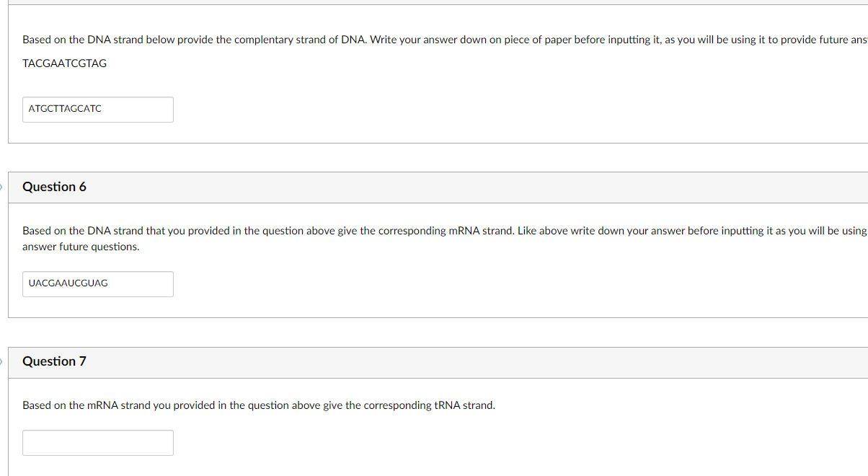Select the input field containing ATGCTTAGCATC
868x476 pixels.
tap(97, 109)
